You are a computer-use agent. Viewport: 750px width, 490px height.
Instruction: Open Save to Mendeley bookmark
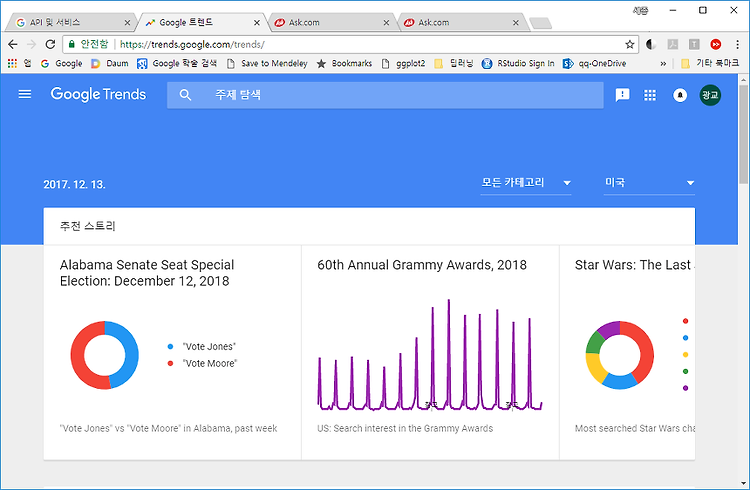point(267,63)
